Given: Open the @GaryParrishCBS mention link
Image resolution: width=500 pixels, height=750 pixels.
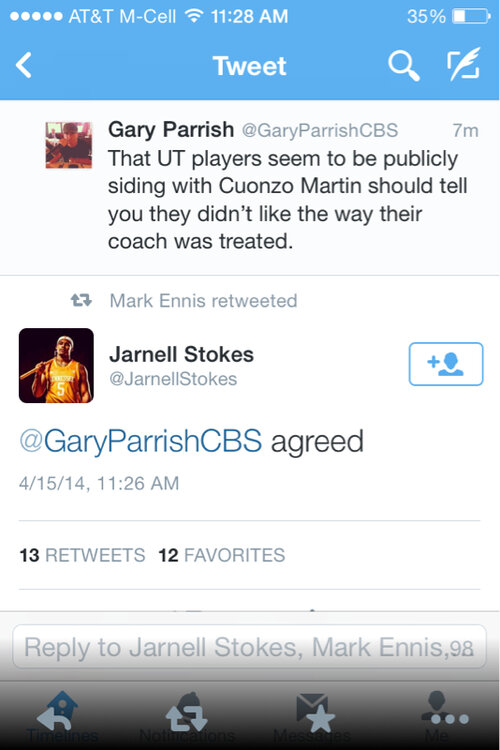Looking at the screenshot, I should click(x=141, y=441).
